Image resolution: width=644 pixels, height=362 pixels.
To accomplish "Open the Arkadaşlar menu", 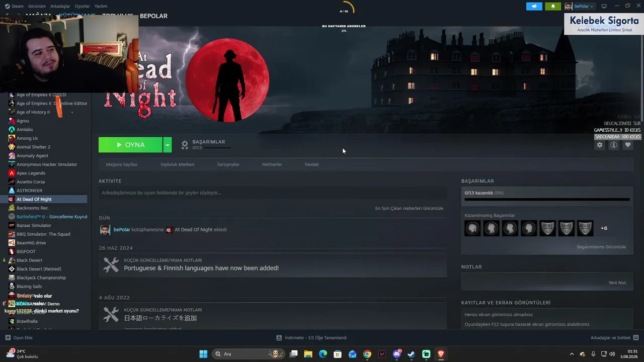I will click(x=60, y=6).
